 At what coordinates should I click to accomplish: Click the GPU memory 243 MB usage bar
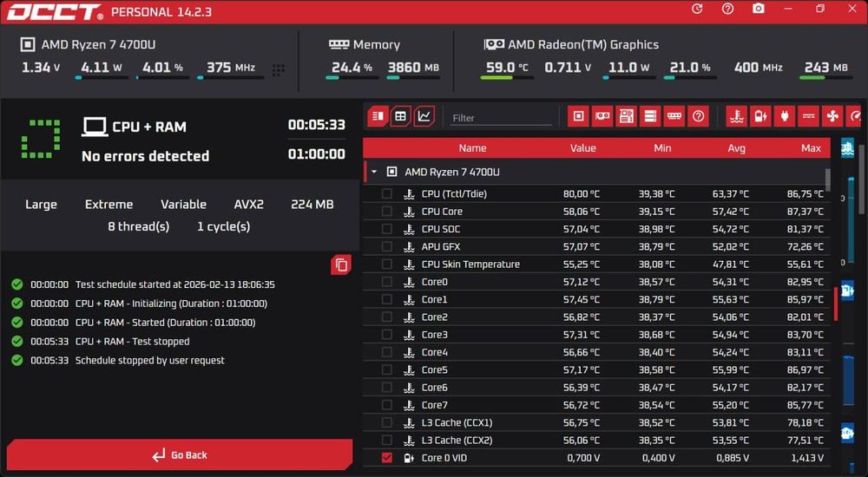coord(825,78)
